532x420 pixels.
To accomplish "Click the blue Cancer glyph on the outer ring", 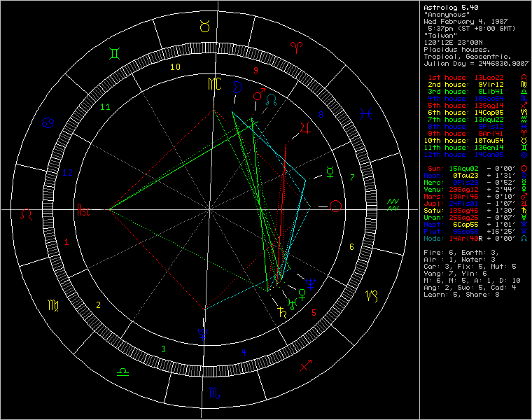I will tap(48, 122).
